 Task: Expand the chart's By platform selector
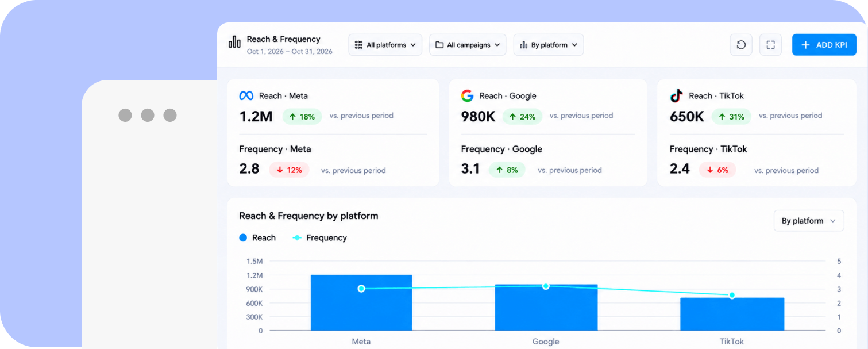tap(809, 221)
